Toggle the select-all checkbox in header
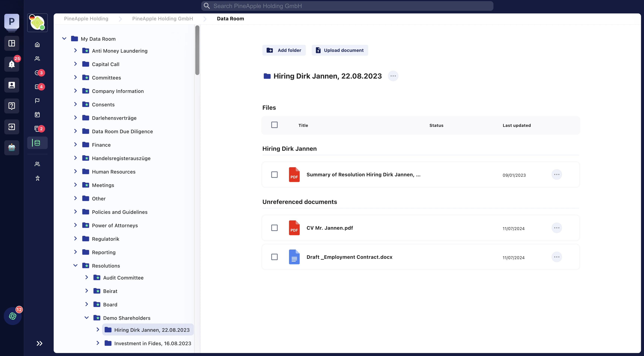Viewport: 644px width, 356px height. (274, 125)
